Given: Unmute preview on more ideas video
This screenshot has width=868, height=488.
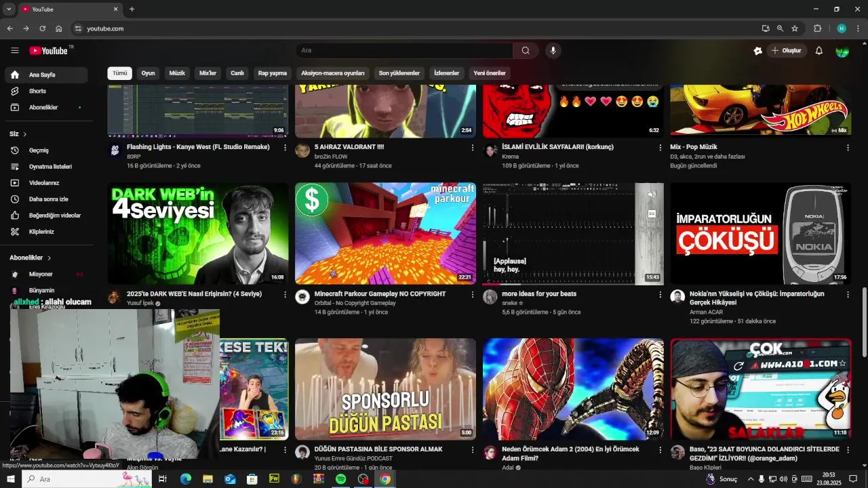Looking at the screenshot, I should (652, 195).
